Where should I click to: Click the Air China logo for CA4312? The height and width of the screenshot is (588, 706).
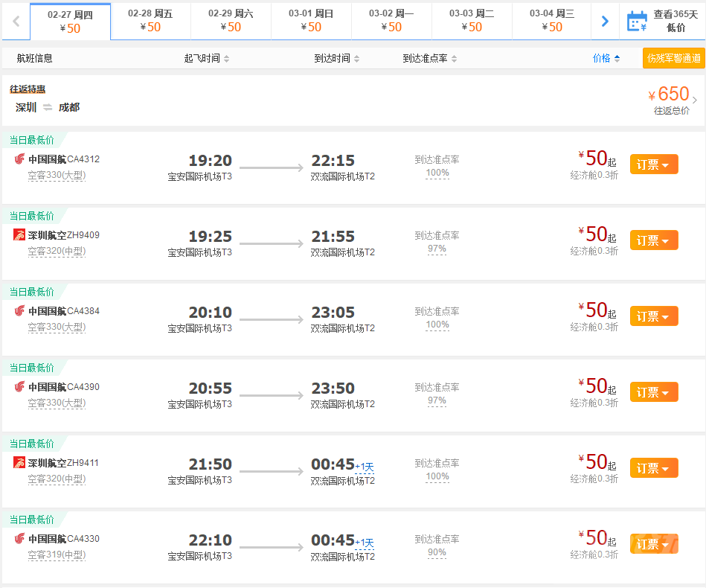coord(19,159)
